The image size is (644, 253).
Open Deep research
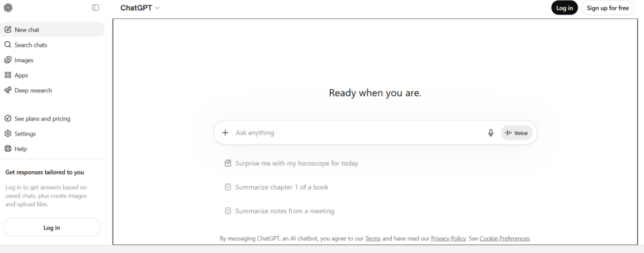pos(52,90)
